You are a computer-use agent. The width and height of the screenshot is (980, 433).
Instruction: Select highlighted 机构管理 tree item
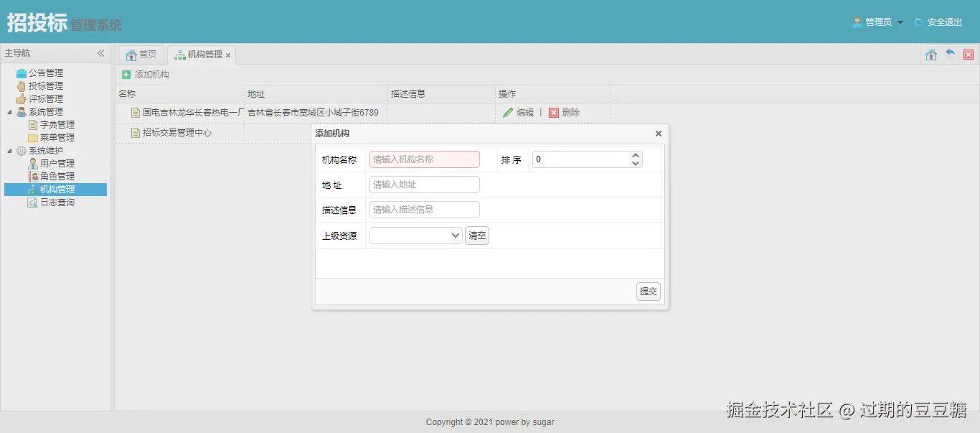point(55,190)
